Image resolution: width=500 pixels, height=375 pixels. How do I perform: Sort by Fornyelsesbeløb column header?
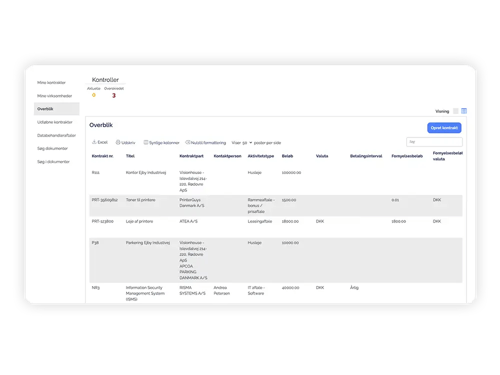[x=407, y=156]
